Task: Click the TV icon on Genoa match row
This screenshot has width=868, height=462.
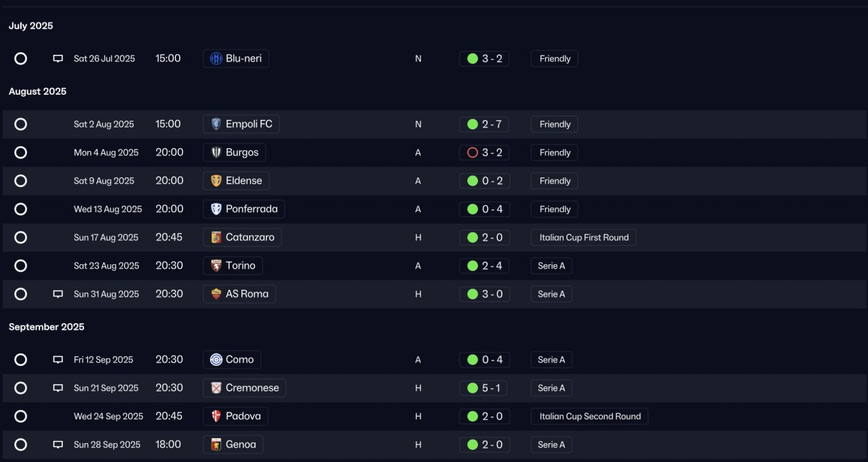Action: 58,445
